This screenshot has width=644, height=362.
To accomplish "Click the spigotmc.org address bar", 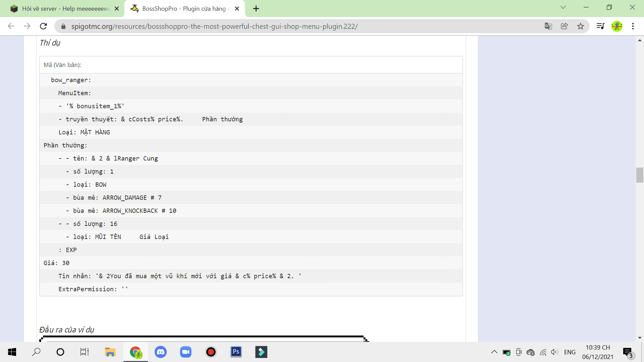I will point(215,26).
